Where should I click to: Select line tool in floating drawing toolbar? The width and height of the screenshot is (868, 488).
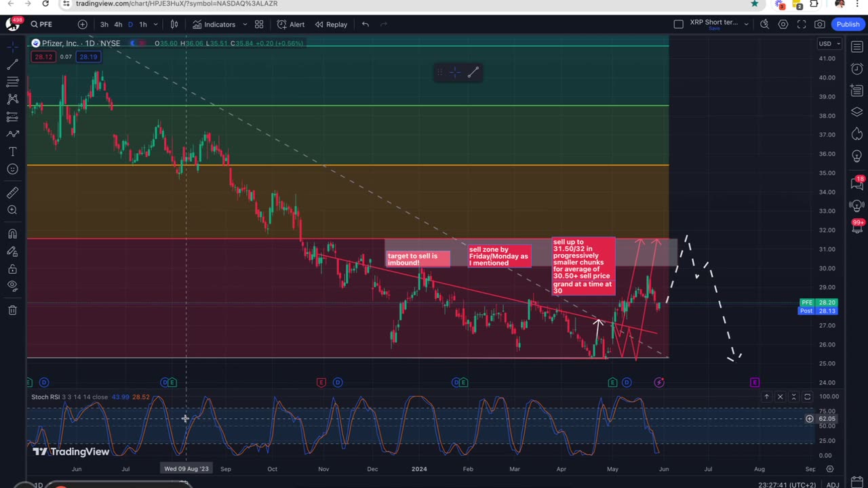pos(473,72)
